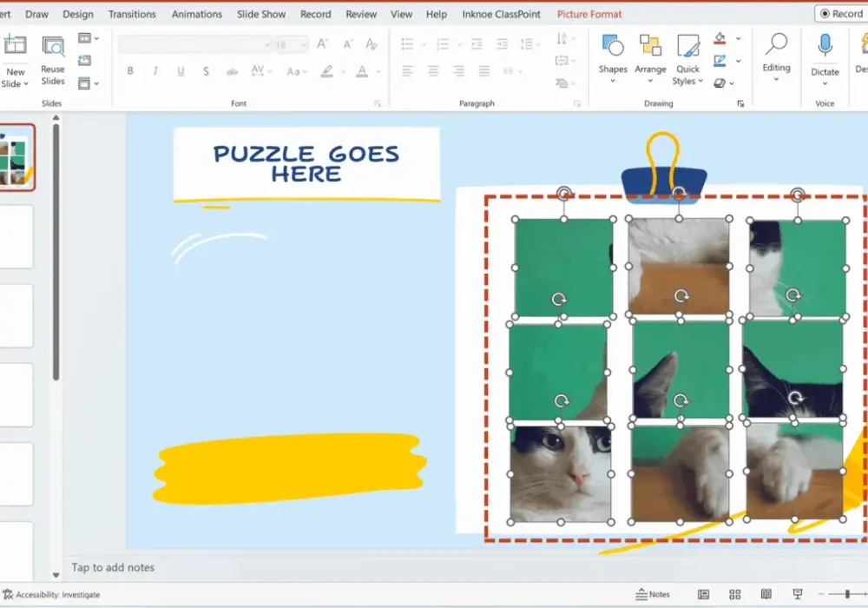Open Text Direction options
868x608 pixels.
click(x=566, y=38)
